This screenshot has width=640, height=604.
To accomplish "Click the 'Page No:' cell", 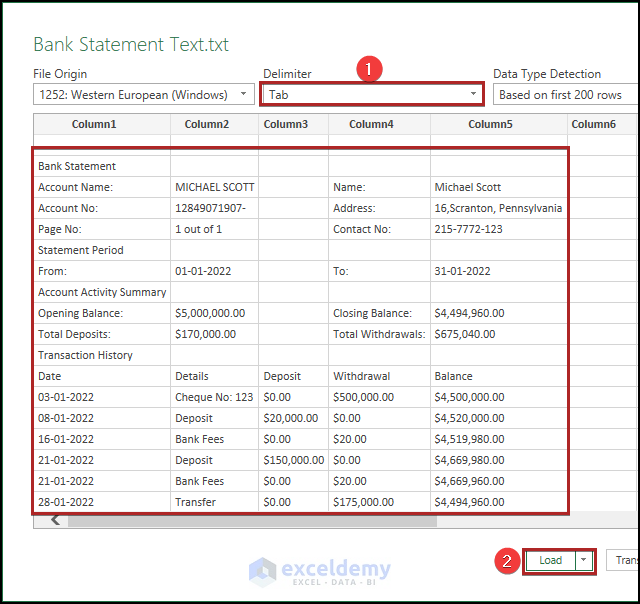I will pyautogui.click(x=102, y=229).
